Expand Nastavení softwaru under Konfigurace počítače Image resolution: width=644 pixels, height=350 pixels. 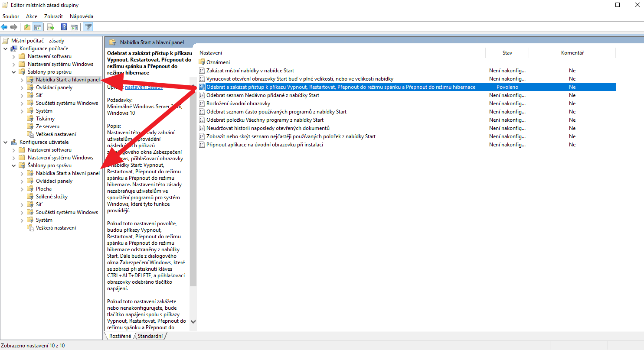pyautogui.click(x=13, y=56)
